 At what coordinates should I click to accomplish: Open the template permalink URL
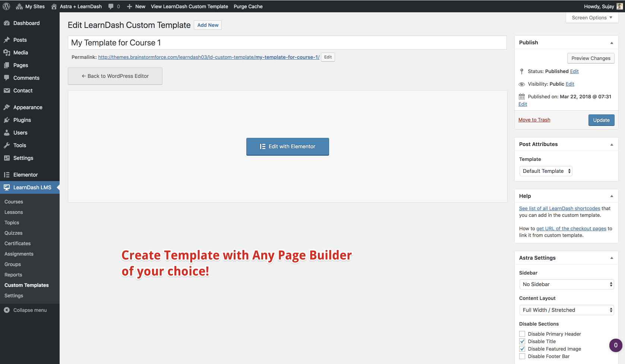[209, 57]
